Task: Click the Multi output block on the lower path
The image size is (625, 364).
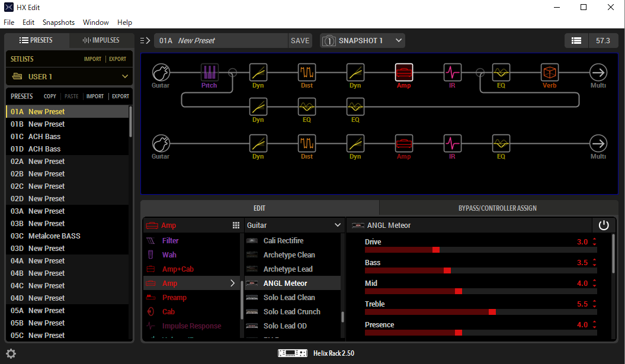Action: (x=598, y=143)
